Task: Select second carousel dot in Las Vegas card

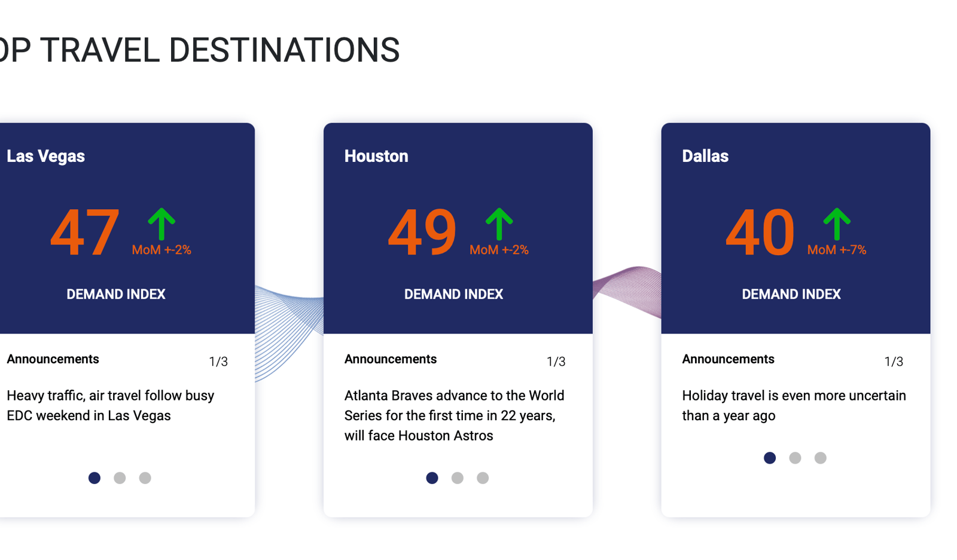Action: (120, 478)
